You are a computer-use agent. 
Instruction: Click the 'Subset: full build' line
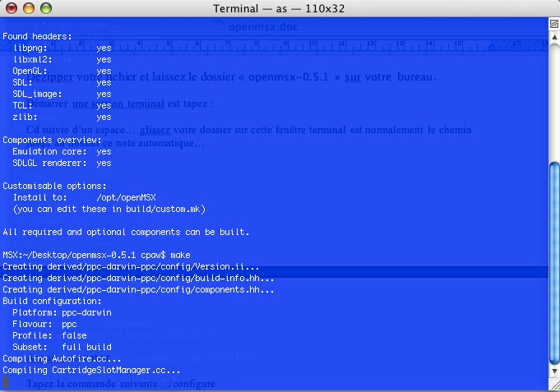[62, 347]
